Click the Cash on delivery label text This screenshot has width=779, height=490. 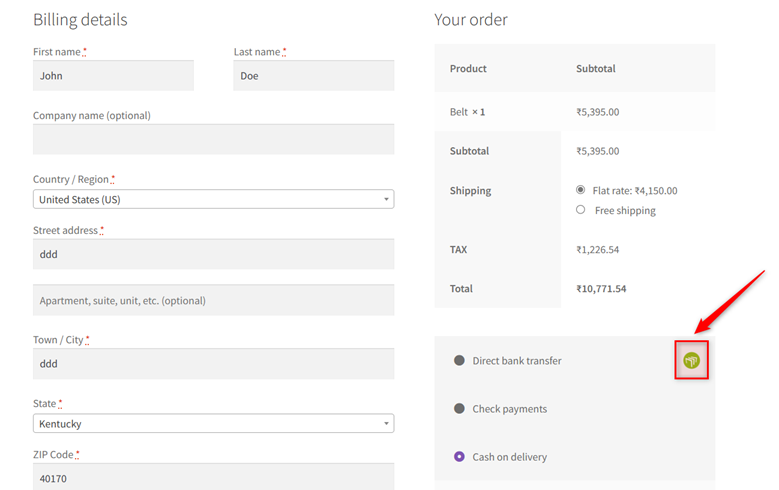pyautogui.click(x=509, y=457)
